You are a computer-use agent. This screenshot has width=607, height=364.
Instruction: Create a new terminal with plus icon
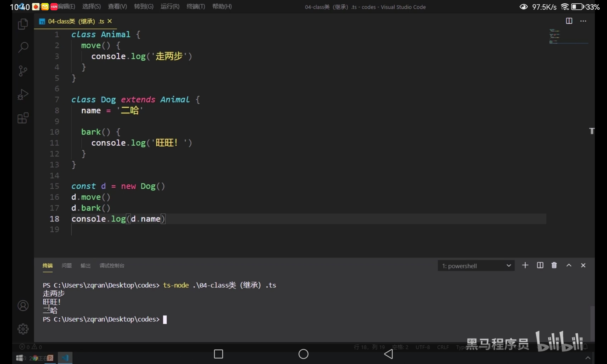point(525,265)
